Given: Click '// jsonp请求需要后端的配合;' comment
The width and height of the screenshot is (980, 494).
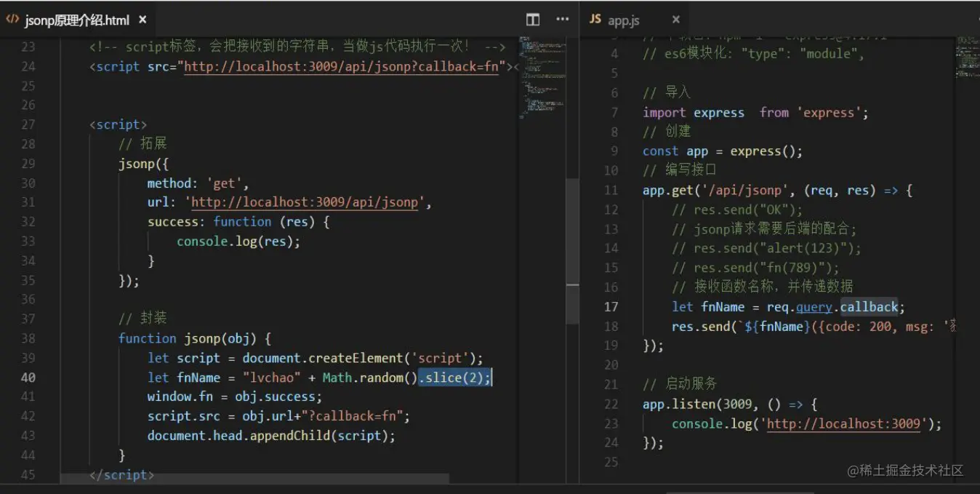Looking at the screenshot, I should tap(765, 228).
